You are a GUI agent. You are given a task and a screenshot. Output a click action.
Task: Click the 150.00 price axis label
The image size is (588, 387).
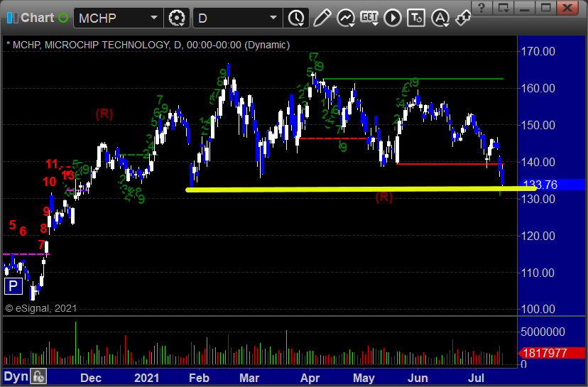[x=538, y=125]
